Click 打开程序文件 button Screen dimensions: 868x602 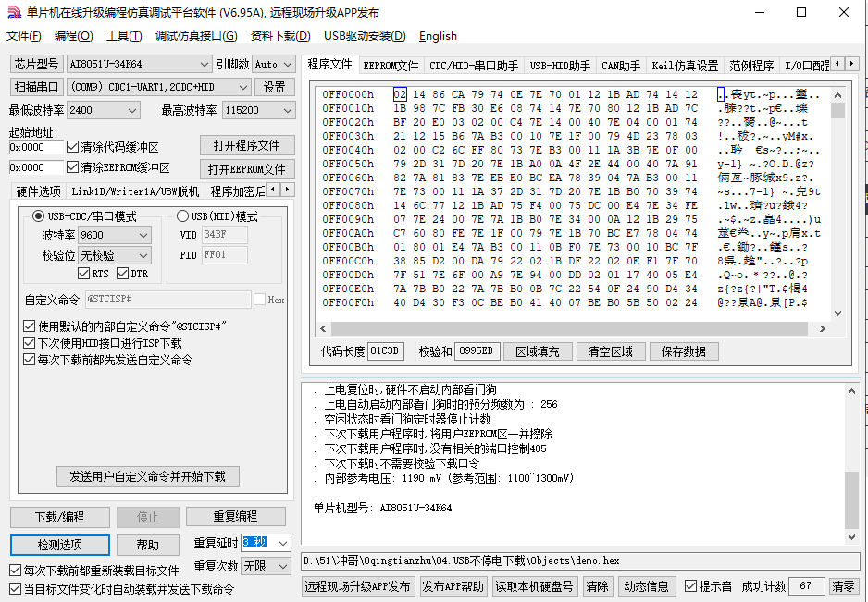pyautogui.click(x=247, y=145)
